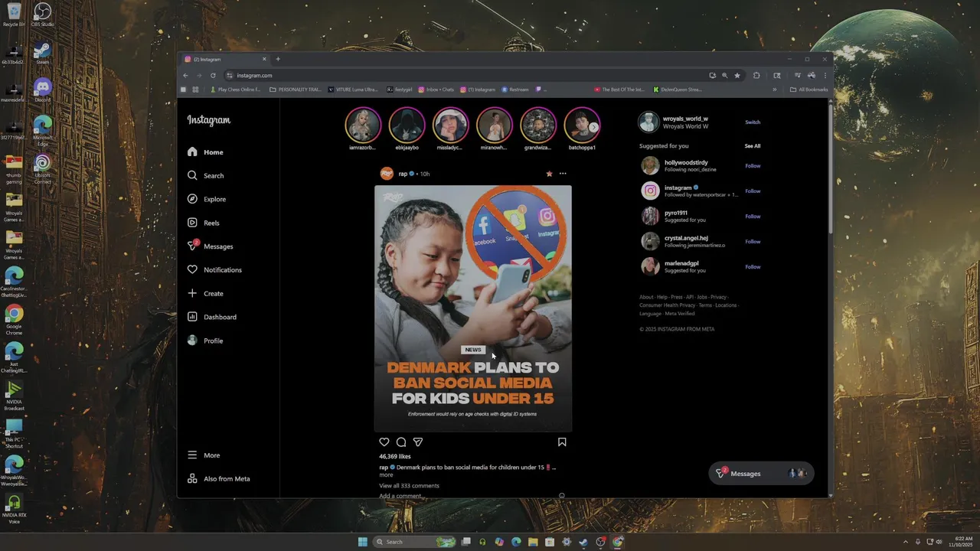Open Play Chess Online bookmark

pyautogui.click(x=234, y=90)
